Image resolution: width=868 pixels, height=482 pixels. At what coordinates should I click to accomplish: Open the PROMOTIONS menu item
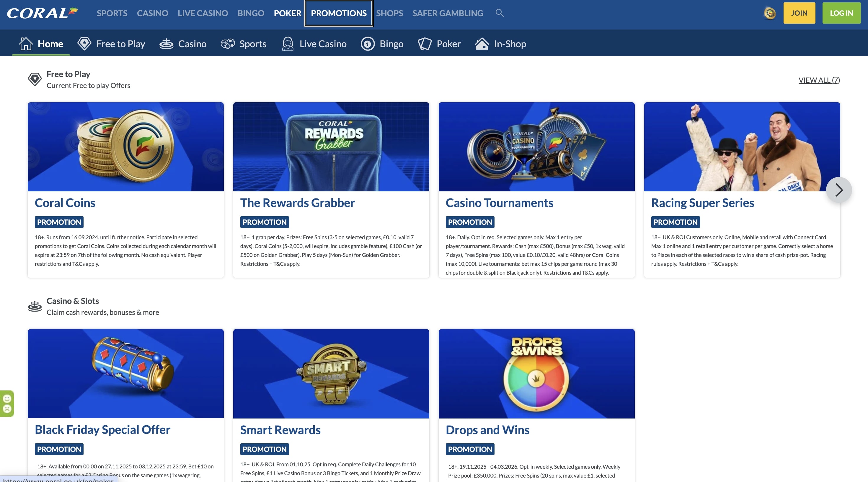coord(338,13)
